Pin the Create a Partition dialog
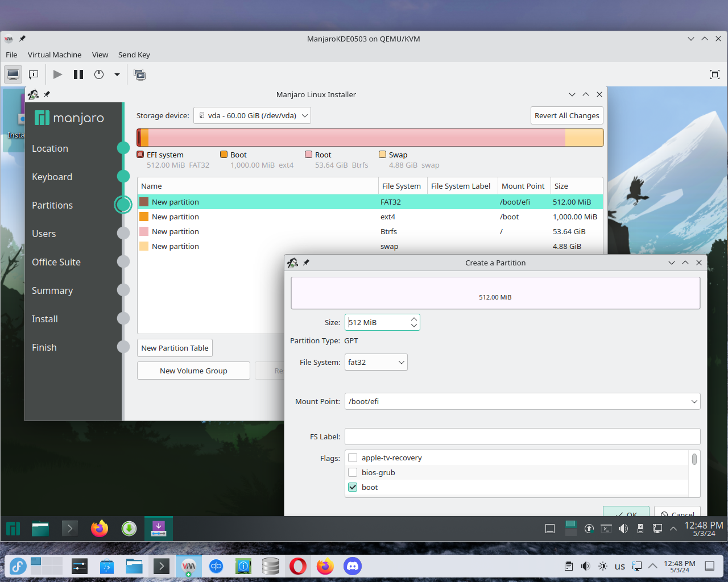The width and height of the screenshot is (728, 582). tap(306, 263)
